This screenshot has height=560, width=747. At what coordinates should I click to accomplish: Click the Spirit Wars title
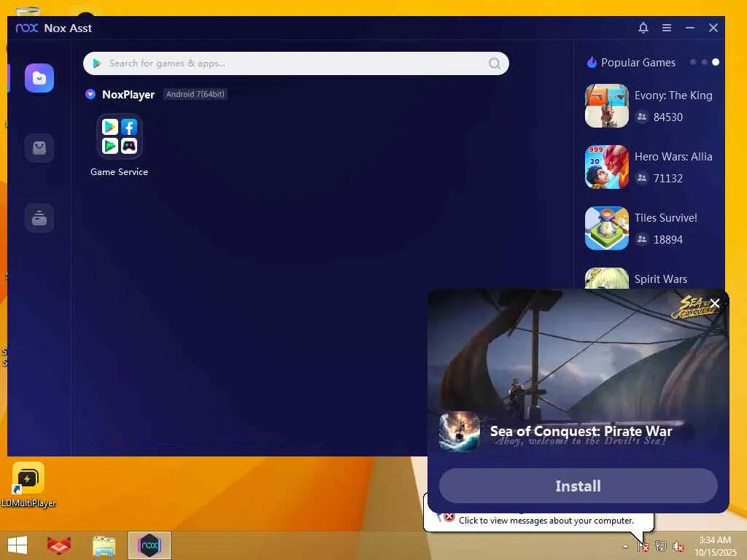(x=660, y=279)
